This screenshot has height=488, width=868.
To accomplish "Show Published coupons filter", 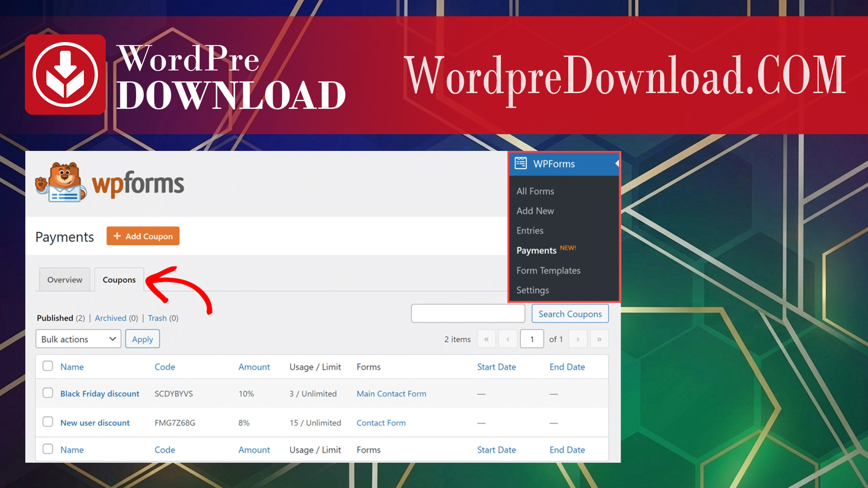I will [55, 318].
